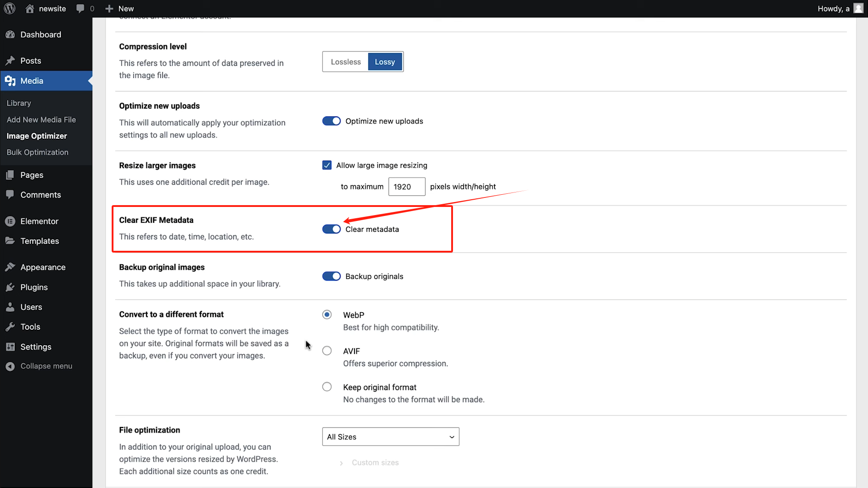The height and width of the screenshot is (488, 868).
Task: Open the Pages section
Action: coord(31,175)
